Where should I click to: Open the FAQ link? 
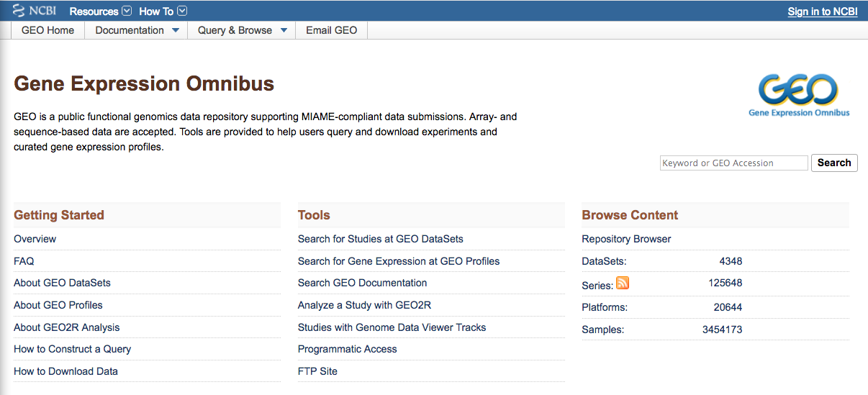(x=24, y=261)
